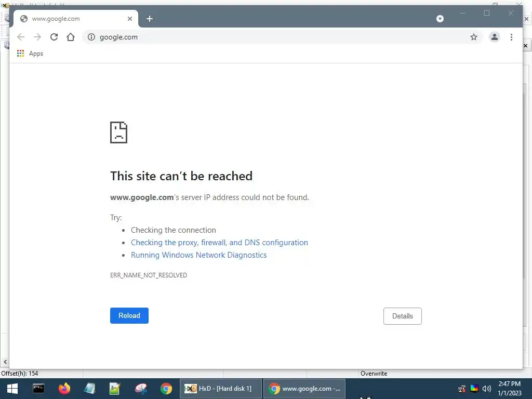Image resolution: width=532 pixels, height=399 pixels.
Task: Click the sad page error icon
Action: click(119, 132)
